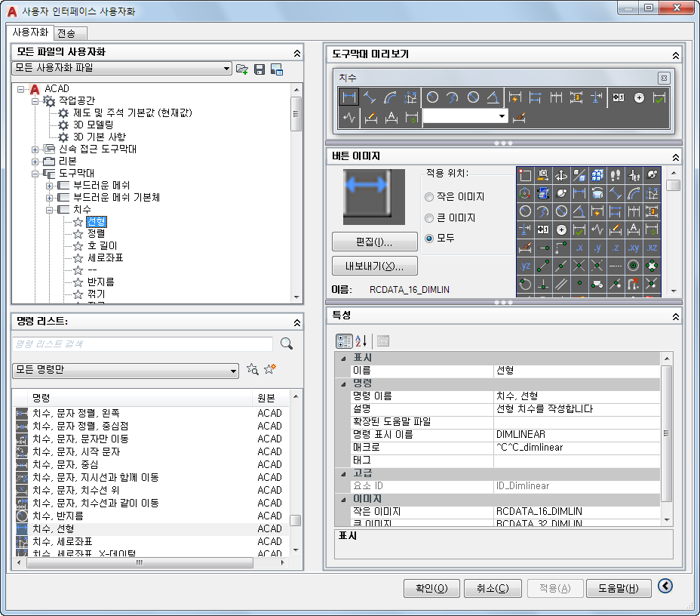Select the radius dimension icon in toolbar preview
700x616 pixels.
(x=432, y=97)
